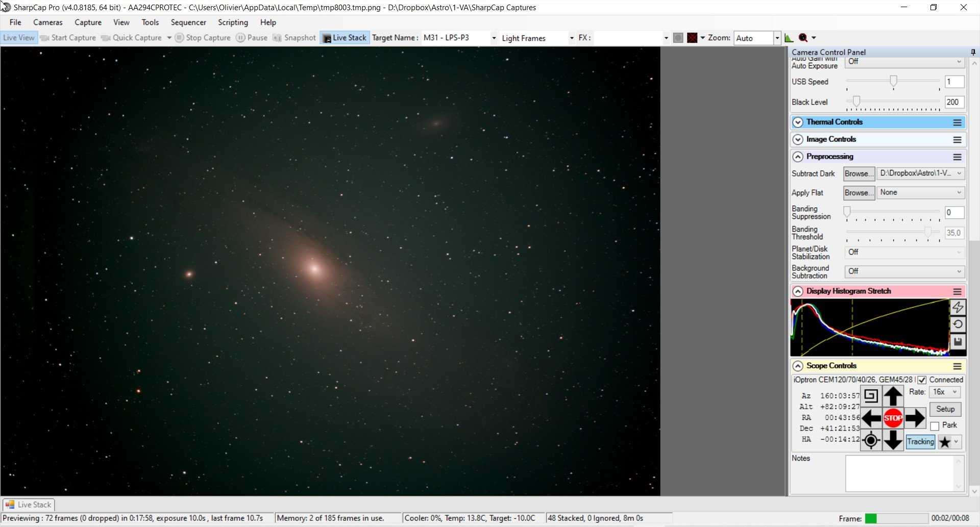
Task: Select the red crosshatch reticule icon
Action: pos(692,38)
